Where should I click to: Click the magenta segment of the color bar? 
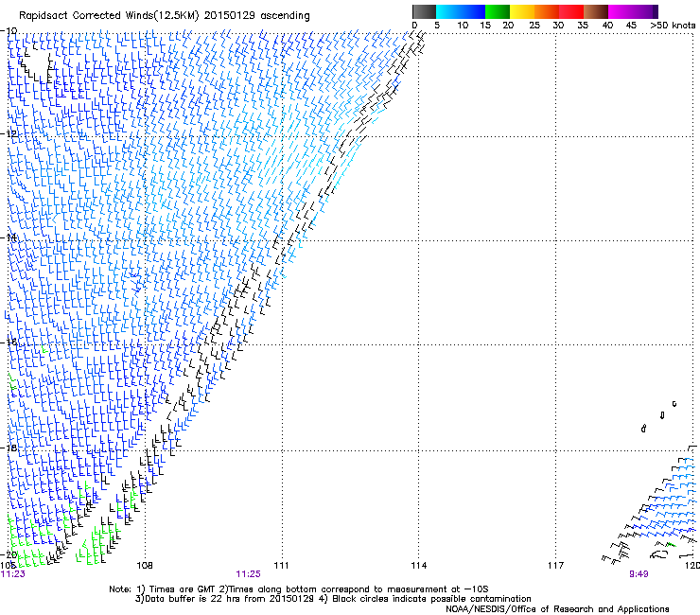point(621,11)
